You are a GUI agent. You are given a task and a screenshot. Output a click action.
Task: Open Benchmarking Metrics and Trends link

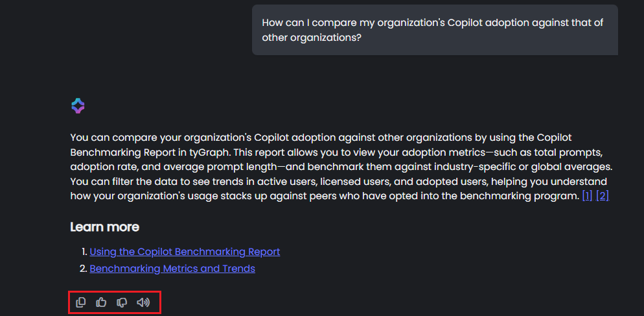pyautogui.click(x=172, y=269)
